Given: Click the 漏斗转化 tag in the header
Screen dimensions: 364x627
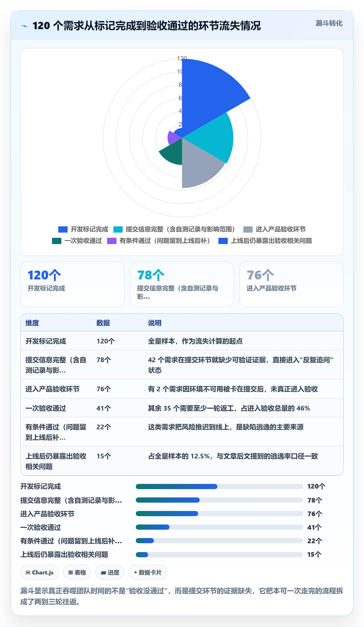Looking at the screenshot, I should (x=329, y=23).
